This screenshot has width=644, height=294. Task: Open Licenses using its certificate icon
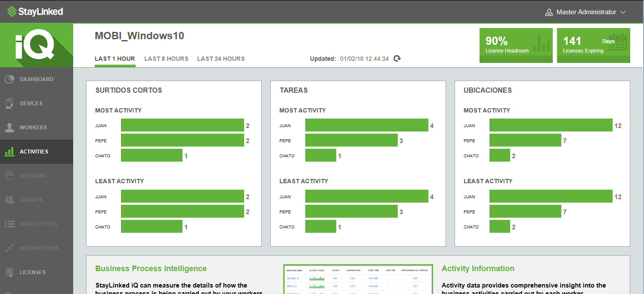(x=9, y=272)
